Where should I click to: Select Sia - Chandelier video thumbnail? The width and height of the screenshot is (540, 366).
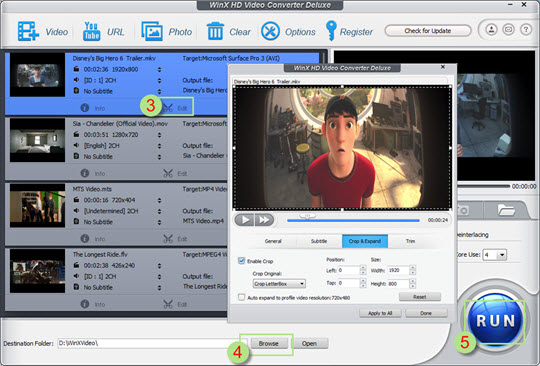(x=37, y=140)
